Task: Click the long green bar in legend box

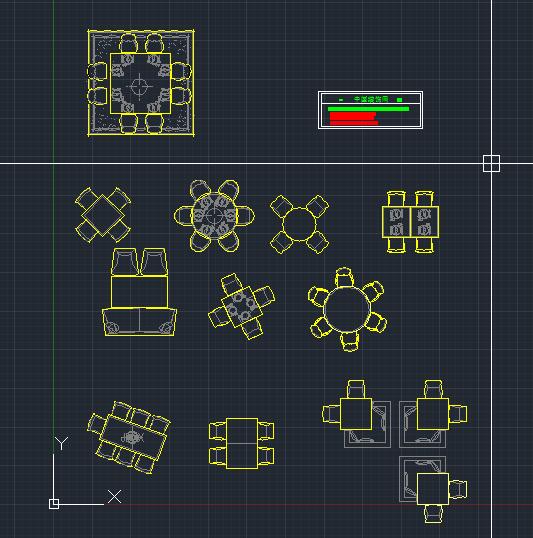Action: (368, 109)
